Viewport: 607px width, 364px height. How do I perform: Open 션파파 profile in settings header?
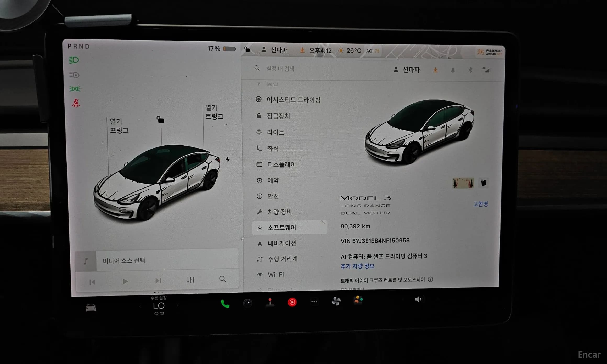coord(407,70)
